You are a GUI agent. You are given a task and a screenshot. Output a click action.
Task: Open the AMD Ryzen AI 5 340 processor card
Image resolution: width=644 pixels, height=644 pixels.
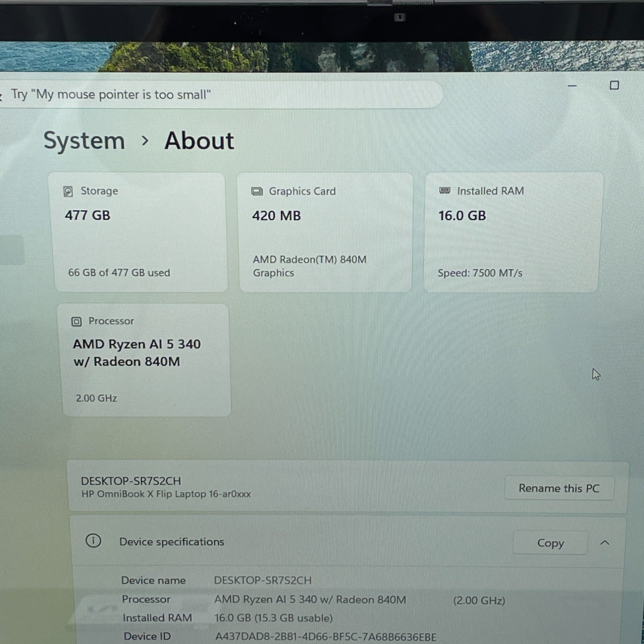[145, 360]
